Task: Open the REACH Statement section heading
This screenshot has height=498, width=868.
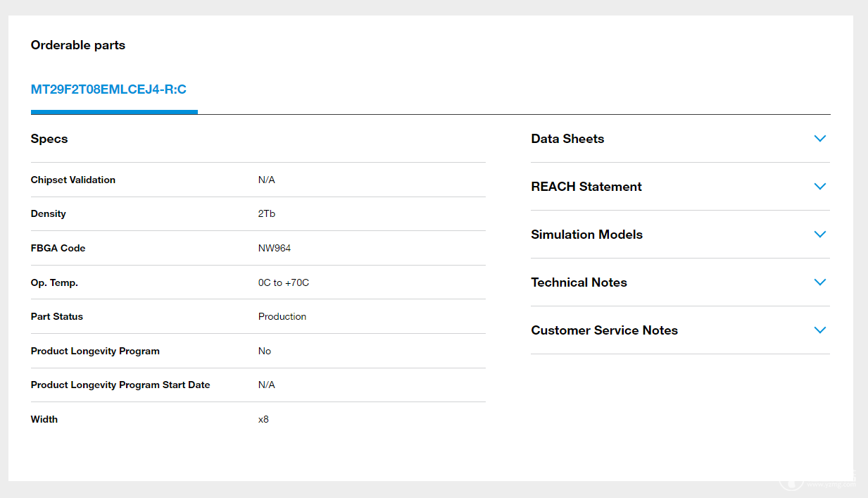Action: pos(586,187)
